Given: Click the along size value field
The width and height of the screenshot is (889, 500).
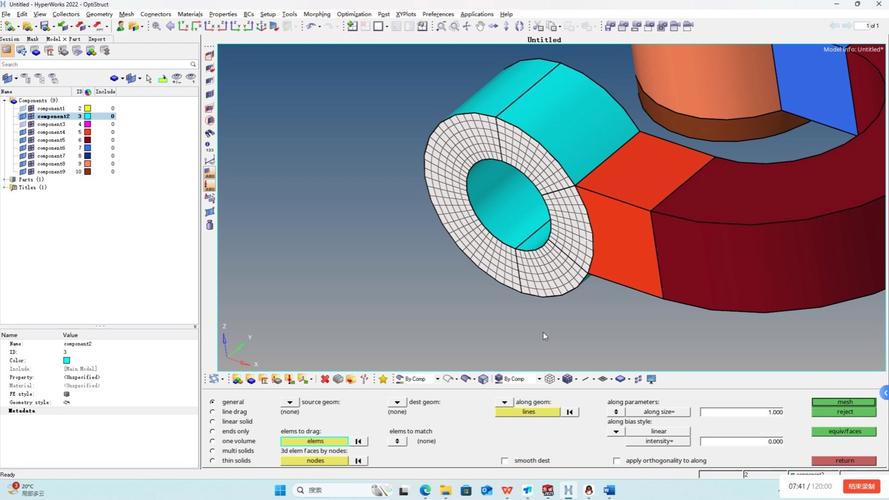Looking at the screenshot, I should (x=741, y=412).
